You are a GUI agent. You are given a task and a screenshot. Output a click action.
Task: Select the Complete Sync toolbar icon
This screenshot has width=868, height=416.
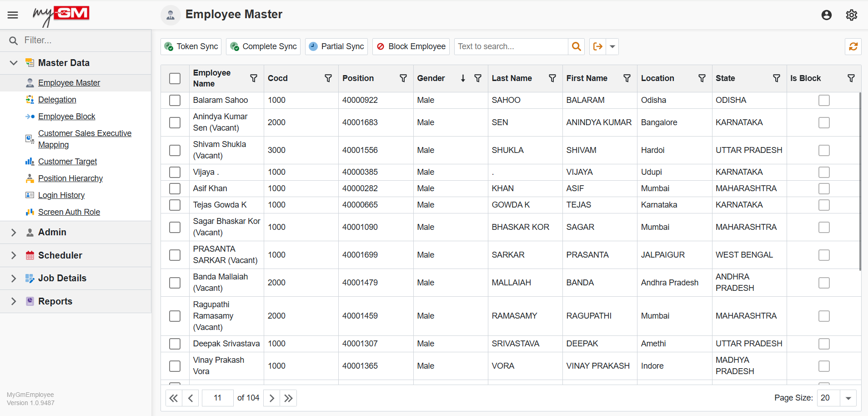click(x=235, y=46)
